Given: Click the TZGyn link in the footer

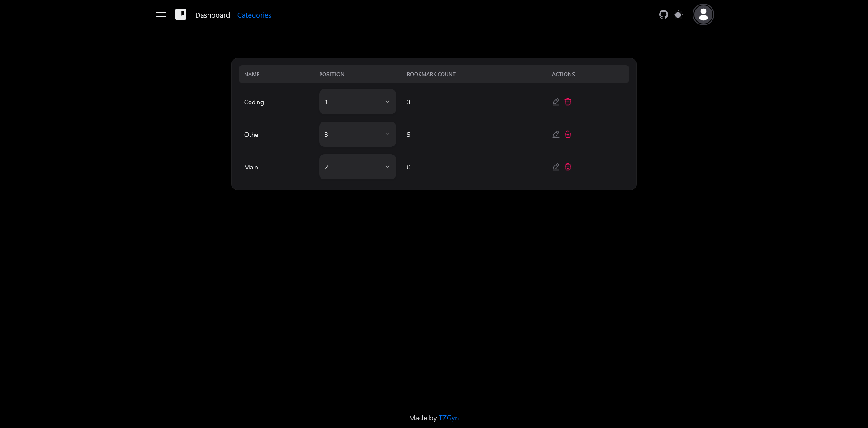Looking at the screenshot, I should click(x=448, y=418).
